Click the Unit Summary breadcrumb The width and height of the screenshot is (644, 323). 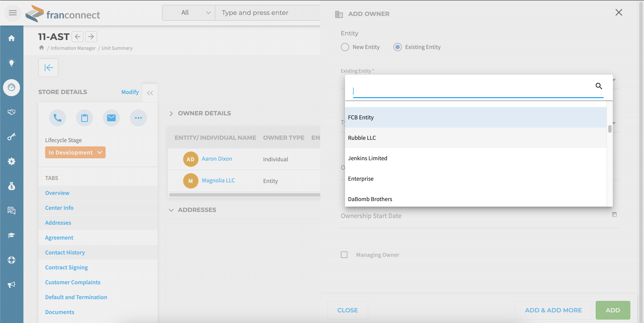pos(117,48)
